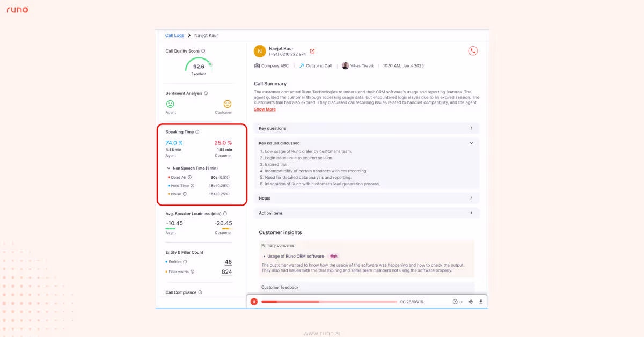Download the call recording

click(481, 301)
